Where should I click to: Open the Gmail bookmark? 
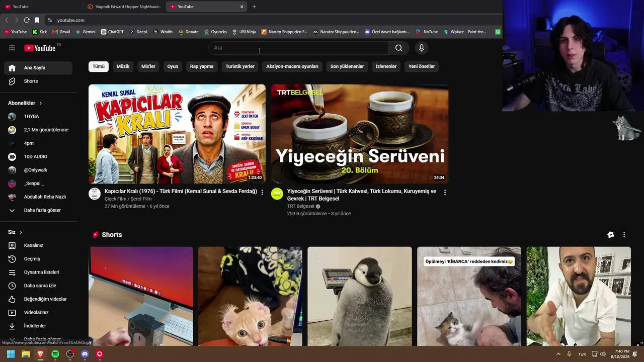61,32
